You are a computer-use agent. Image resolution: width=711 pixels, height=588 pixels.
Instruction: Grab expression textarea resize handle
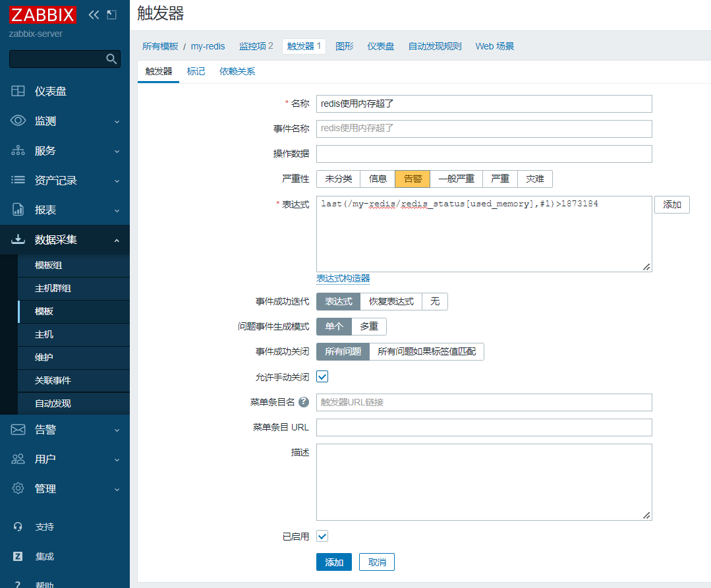coord(647,267)
